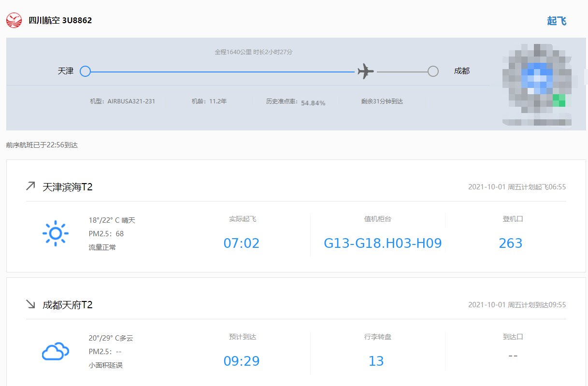The image size is (588, 386).
Task: Click the 预计到达 label
Action: 243,337
